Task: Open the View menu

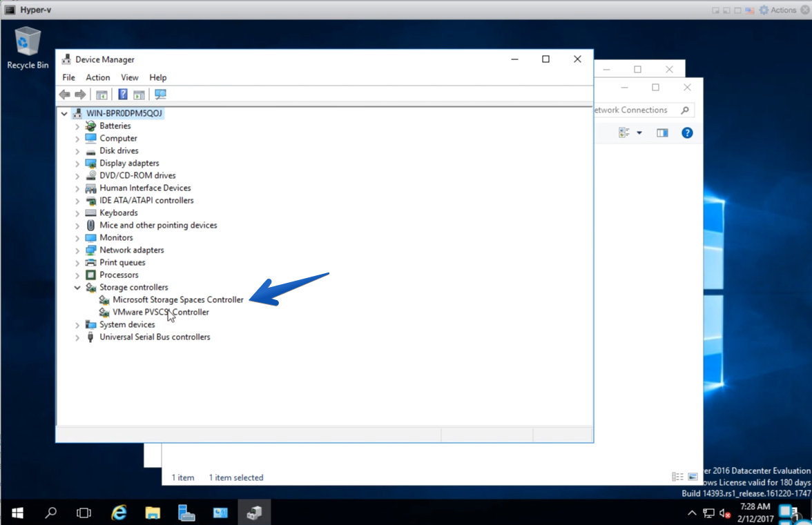Action: (130, 77)
